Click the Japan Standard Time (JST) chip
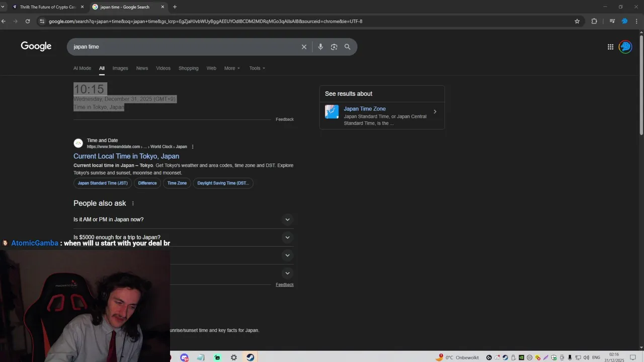This screenshot has height=362, width=644. pyautogui.click(x=103, y=183)
